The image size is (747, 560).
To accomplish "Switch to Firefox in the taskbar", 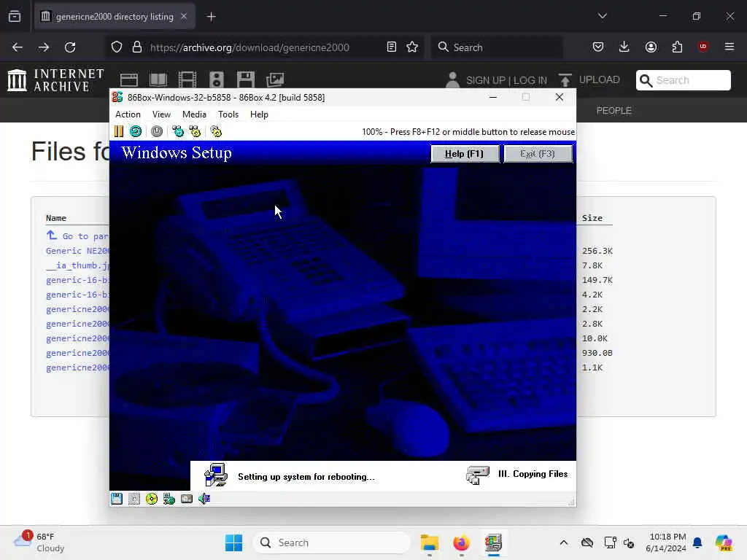I will point(461,542).
